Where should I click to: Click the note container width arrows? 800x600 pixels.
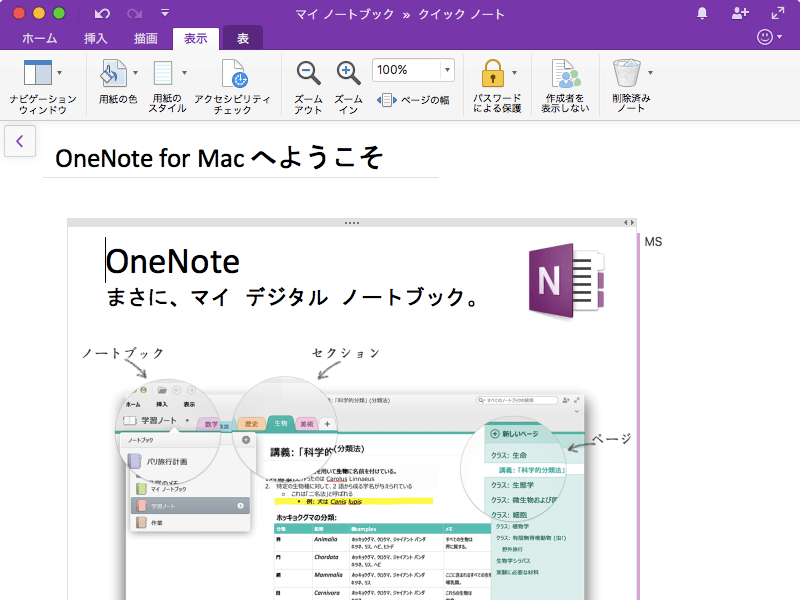pos(629,222)
